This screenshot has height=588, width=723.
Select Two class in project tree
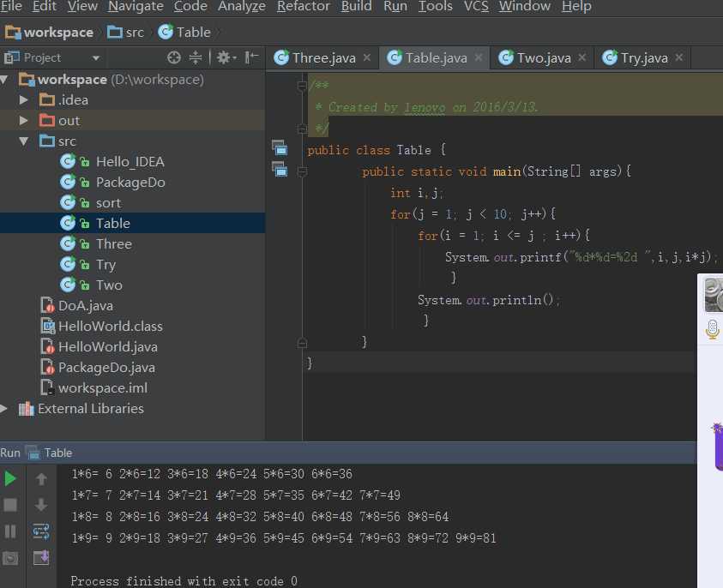109,285
